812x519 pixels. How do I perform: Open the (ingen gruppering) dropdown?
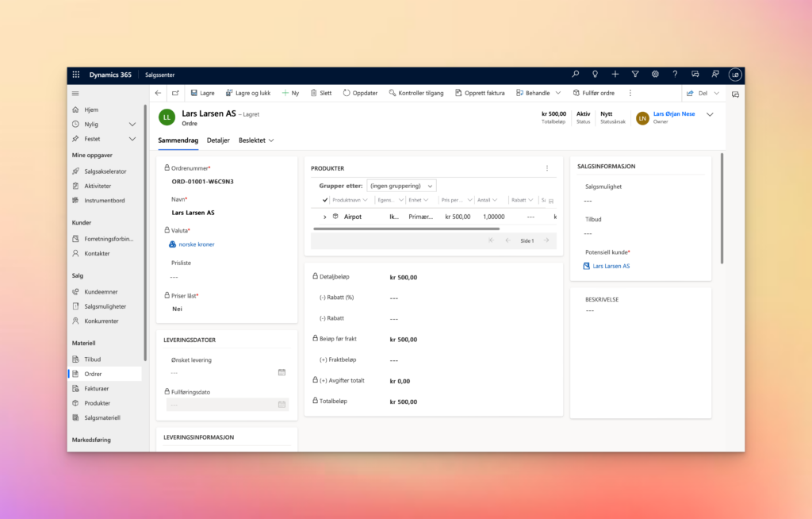tap(401, 185)
